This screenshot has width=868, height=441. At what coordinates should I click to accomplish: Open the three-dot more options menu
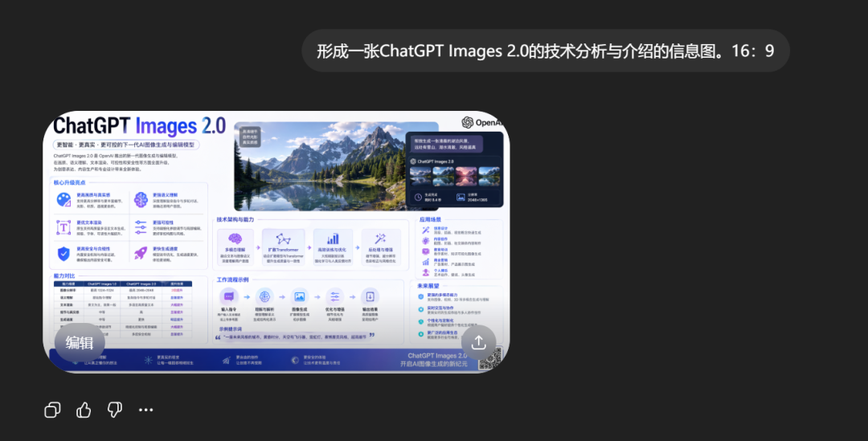145,410
